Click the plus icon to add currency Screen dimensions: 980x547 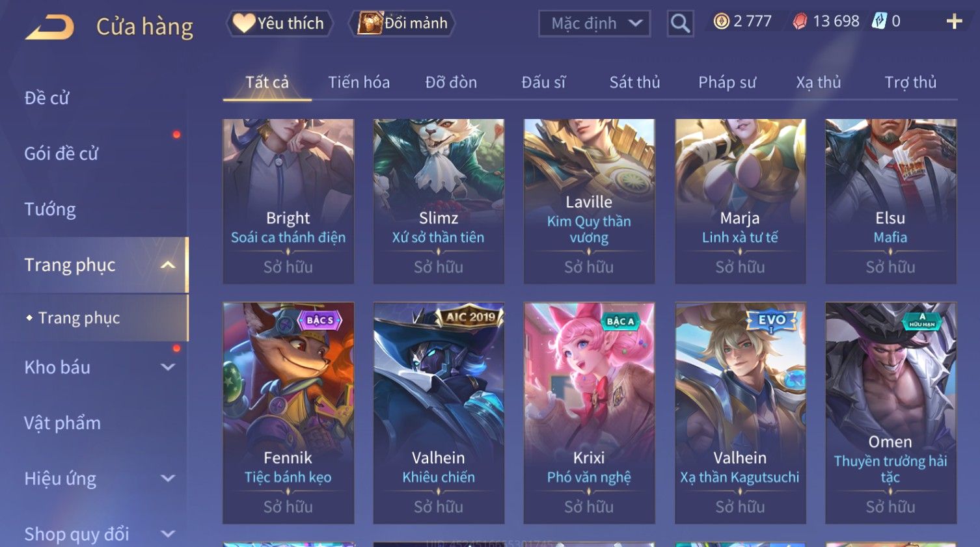point(954,21)
